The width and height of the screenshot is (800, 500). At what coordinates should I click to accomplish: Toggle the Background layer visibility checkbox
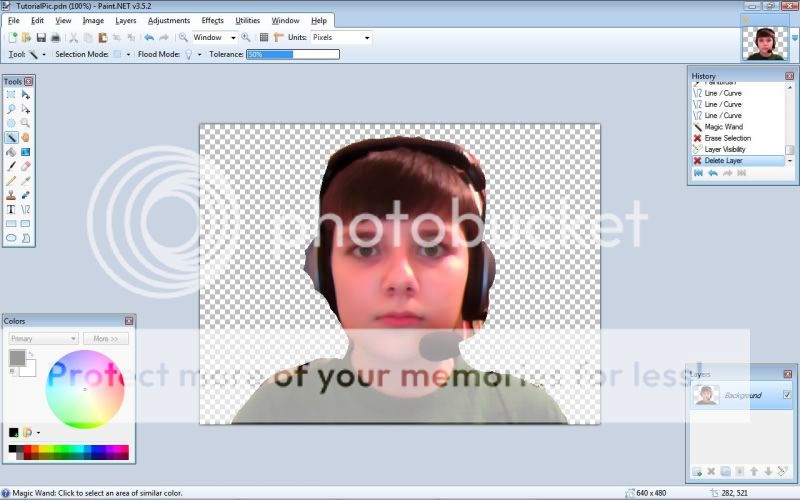point(787,394)
